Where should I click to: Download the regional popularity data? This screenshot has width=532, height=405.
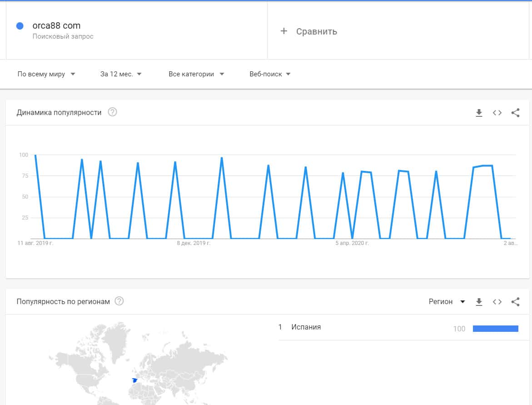click(x=479, y=301)
